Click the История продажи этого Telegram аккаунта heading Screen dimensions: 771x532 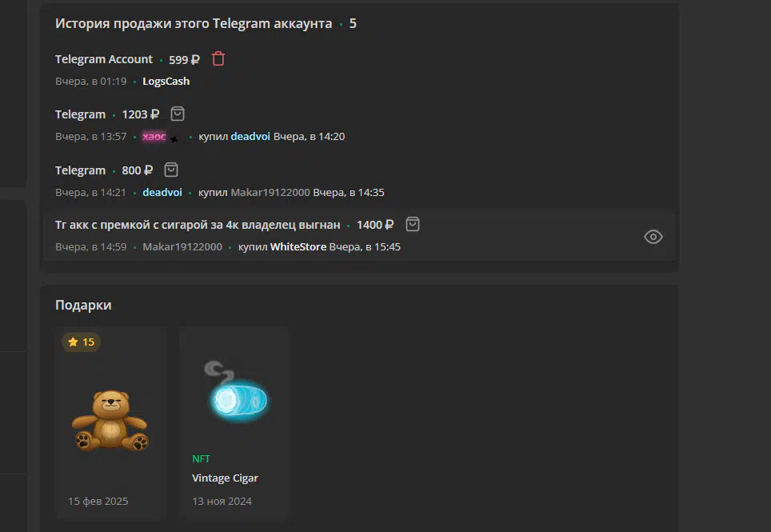[x=194, y=24]
